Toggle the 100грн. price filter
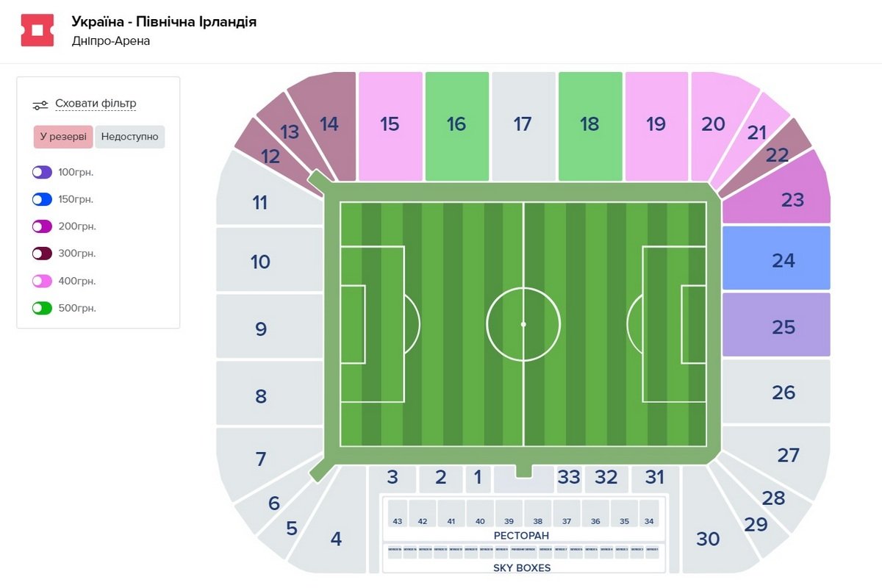 coord(42,172)
